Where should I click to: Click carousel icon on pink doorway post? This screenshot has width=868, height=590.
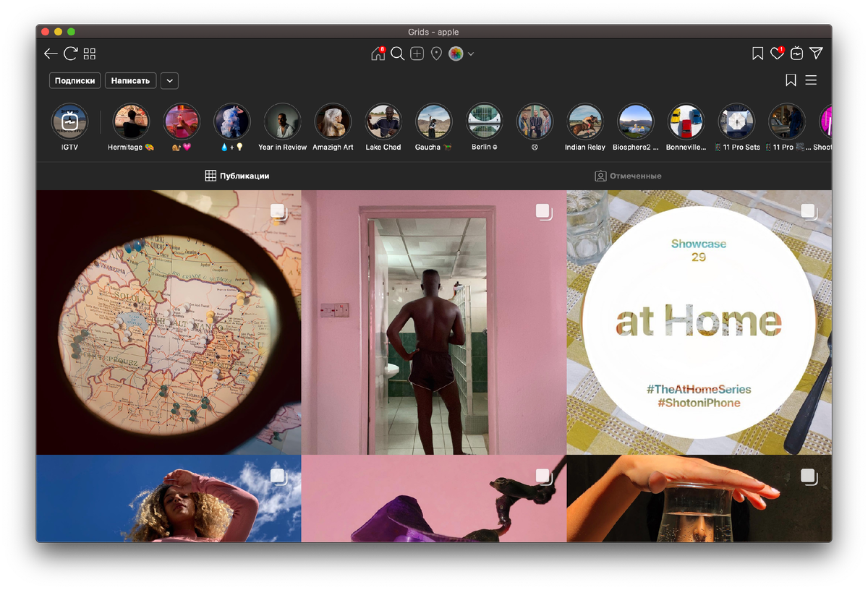pyautogui.click(x=544, y=212)
